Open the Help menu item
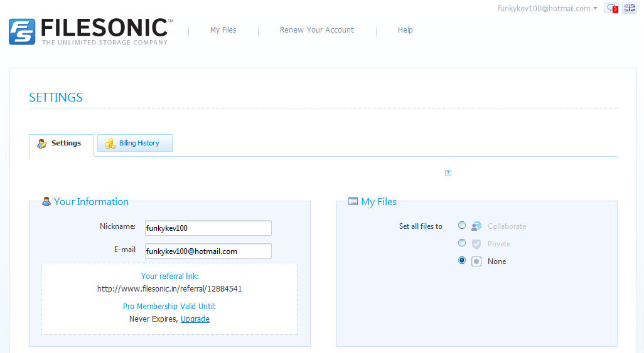644x353 pixels. pos(405,30)
